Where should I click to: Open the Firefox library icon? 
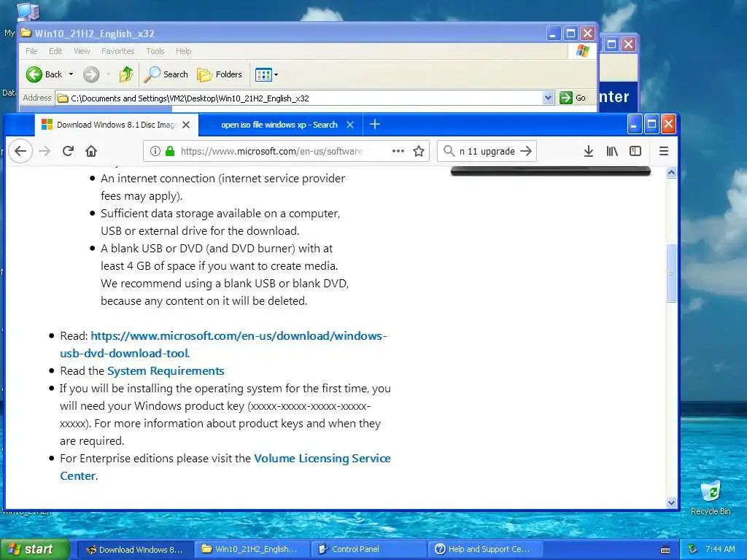coord(612,151)
